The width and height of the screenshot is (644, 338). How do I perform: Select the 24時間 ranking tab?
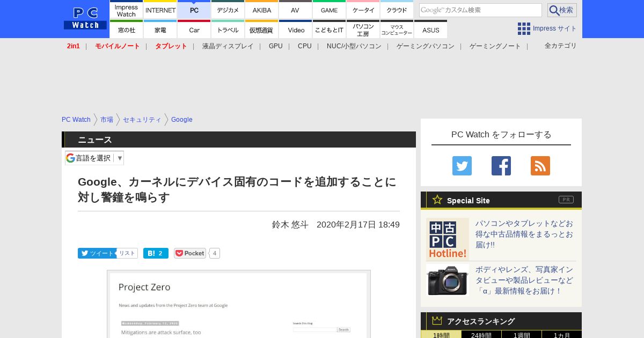481,334
